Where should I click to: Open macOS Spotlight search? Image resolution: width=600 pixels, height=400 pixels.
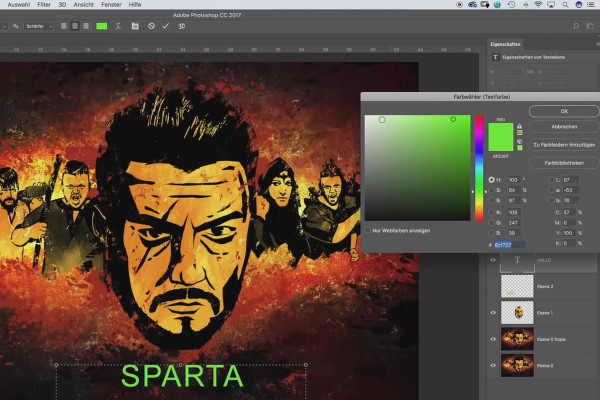pos(565,5)
